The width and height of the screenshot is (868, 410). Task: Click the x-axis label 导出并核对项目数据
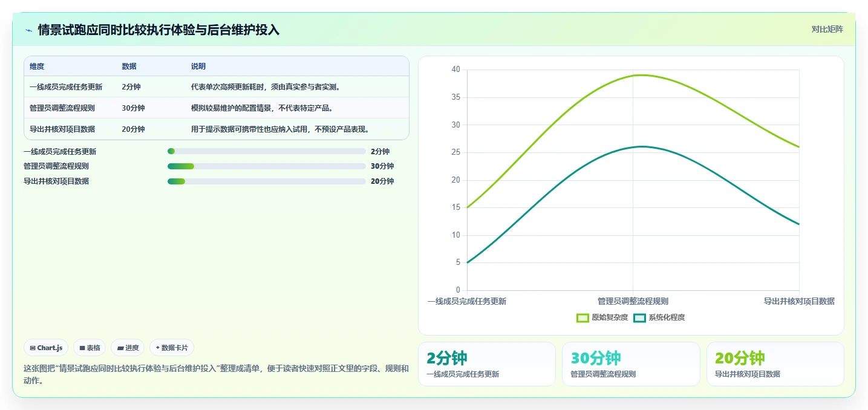(x=799, y=301)
